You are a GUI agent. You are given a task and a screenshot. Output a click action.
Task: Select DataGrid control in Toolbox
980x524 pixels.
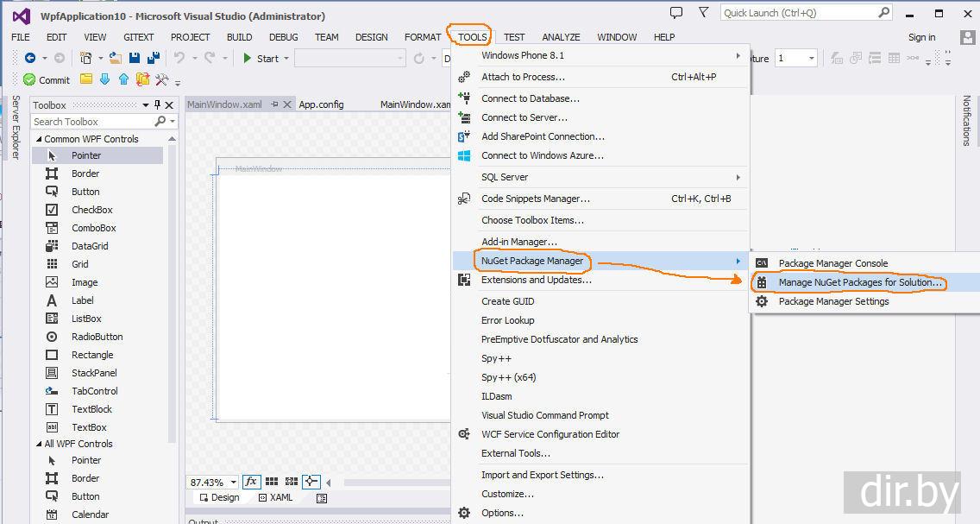coord(90,246)
